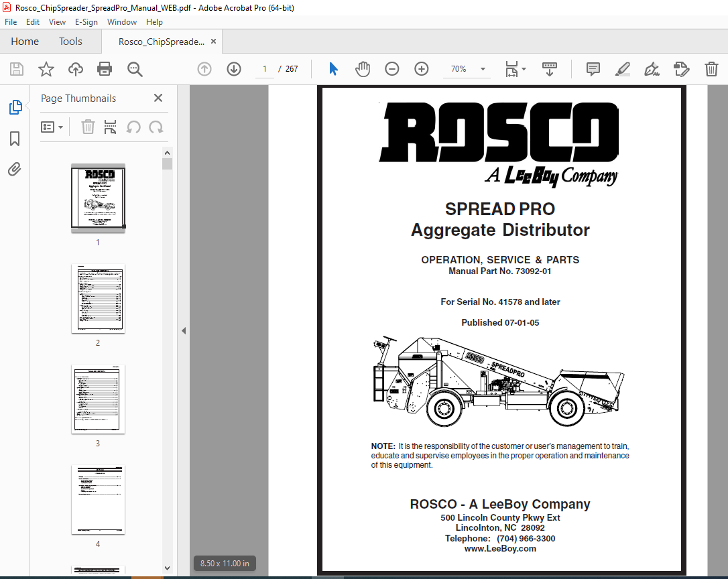
Task: Select page 2 thumbnail
Action: coord(98,299)
